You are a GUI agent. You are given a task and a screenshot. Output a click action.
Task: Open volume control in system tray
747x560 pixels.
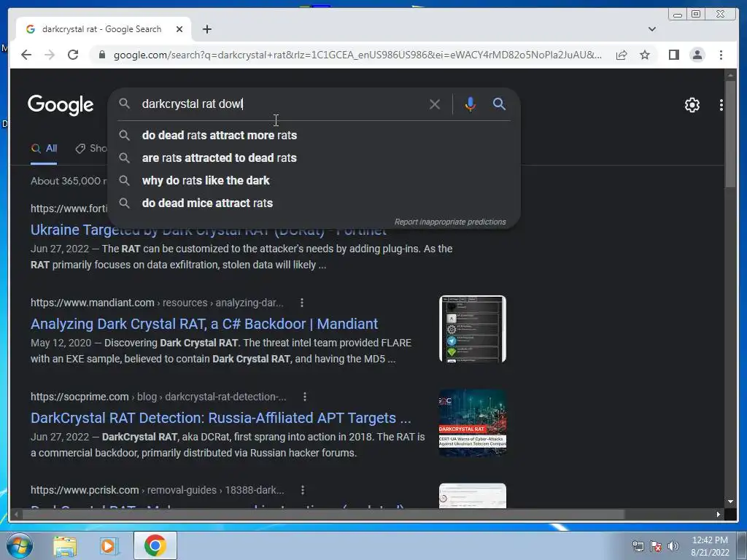[x=673, y=546]
